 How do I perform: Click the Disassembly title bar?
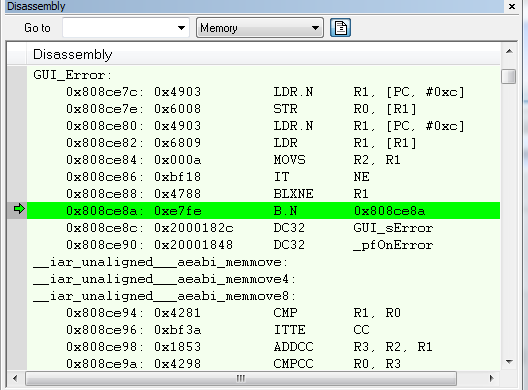(254, 6)
